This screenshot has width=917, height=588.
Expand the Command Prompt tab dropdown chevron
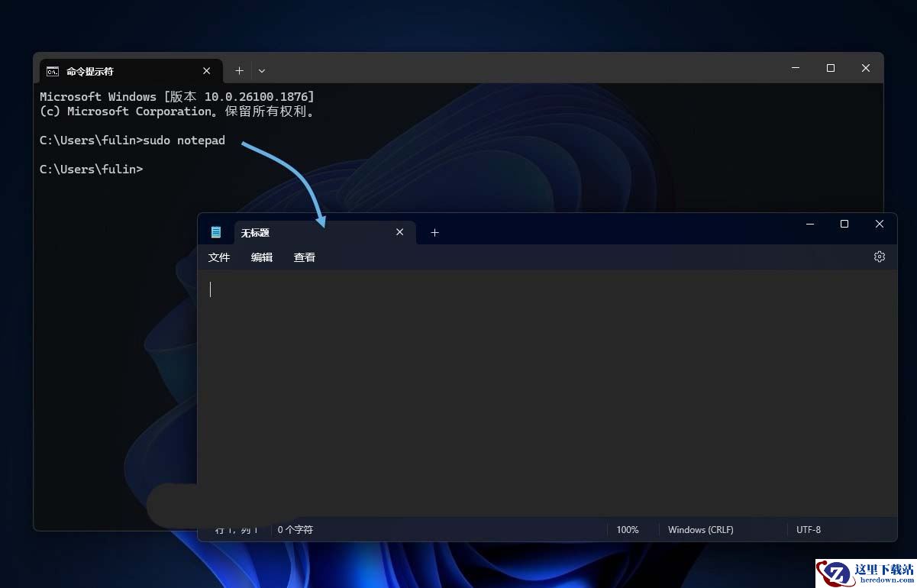[262, 70]
